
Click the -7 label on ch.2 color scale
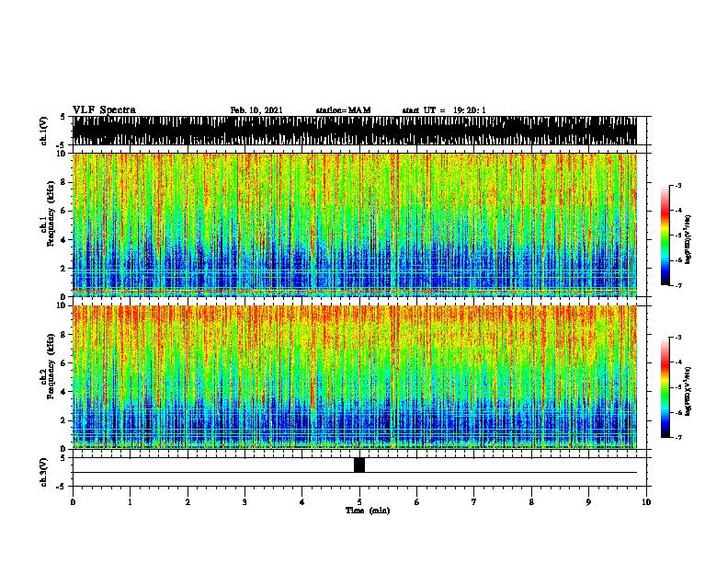pos(677,438)
